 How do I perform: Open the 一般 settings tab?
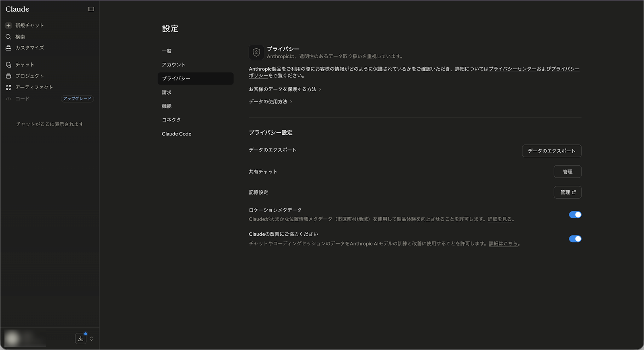click(196, 51)
